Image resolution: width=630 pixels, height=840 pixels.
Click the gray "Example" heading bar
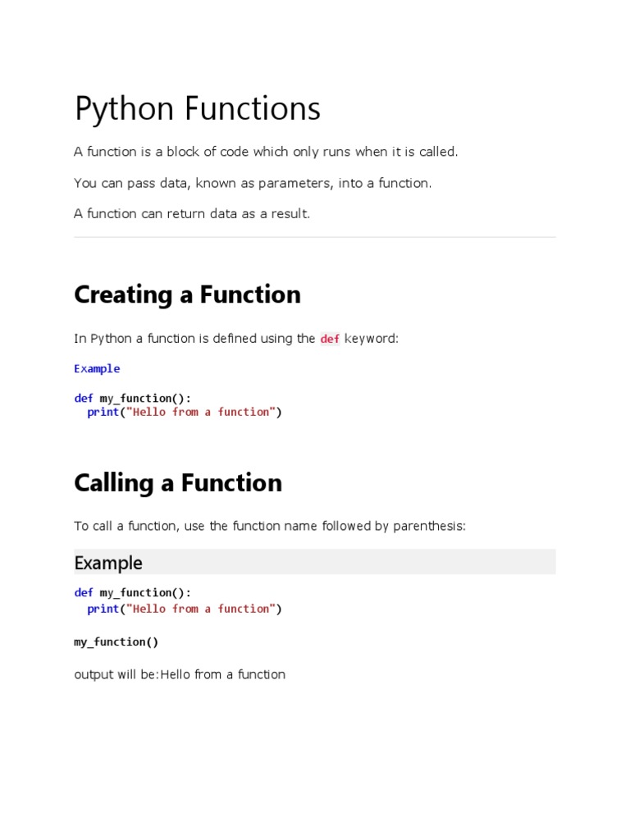click(x=315, y=563)
